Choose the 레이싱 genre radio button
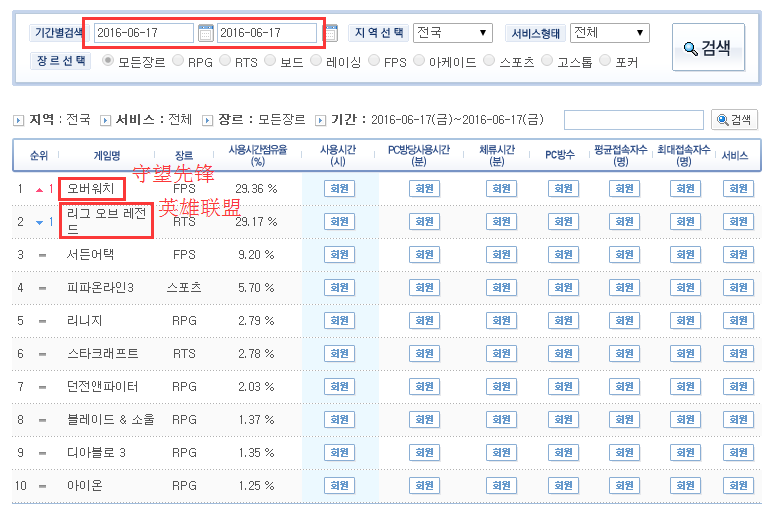The width and height of the screenshot is (779, 519). tap(315, 61)
